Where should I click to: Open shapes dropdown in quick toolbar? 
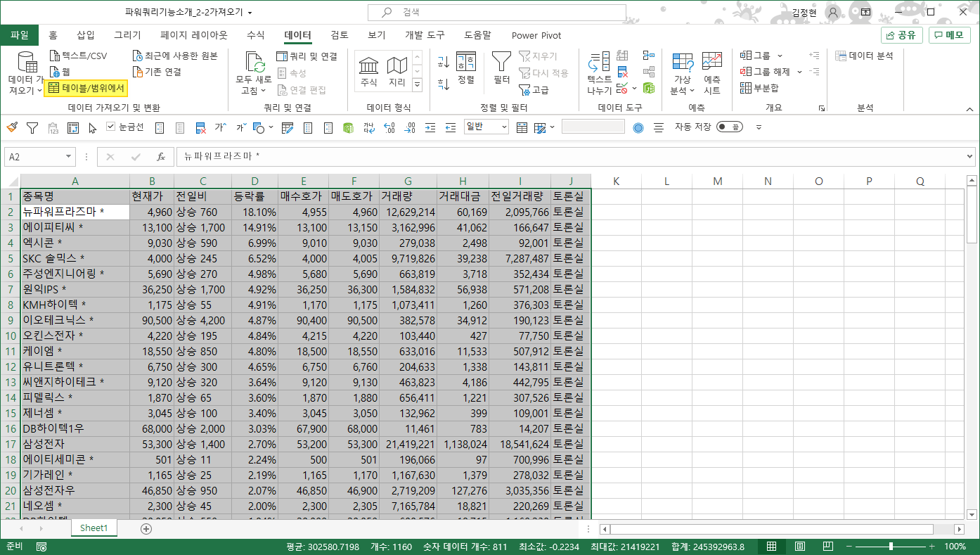pyautogui.click(x=271, y=128)
